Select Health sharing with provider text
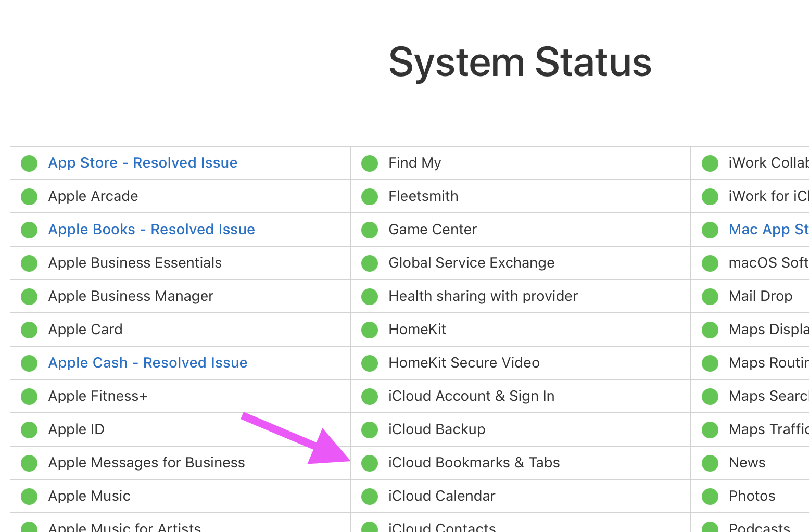The image size is (809, 532). [483, 296]
